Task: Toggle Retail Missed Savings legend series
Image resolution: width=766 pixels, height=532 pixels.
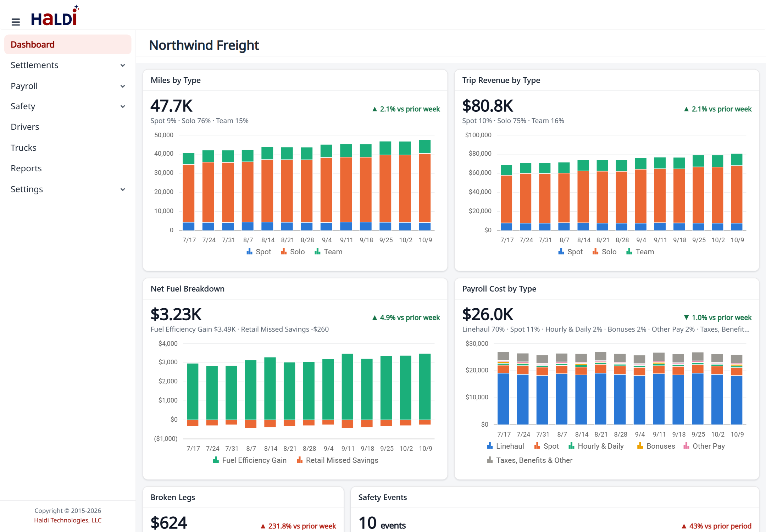Action: (338, 460)
